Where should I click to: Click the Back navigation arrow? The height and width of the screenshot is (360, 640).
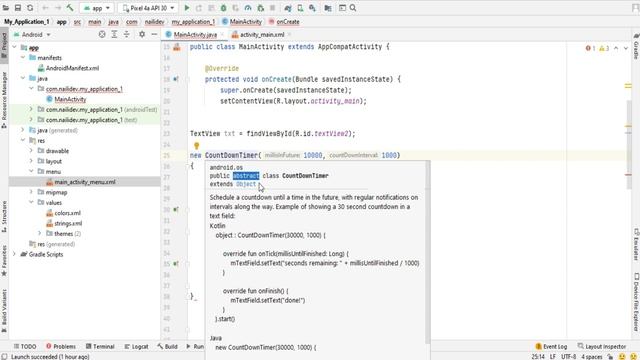pos(45,8)
